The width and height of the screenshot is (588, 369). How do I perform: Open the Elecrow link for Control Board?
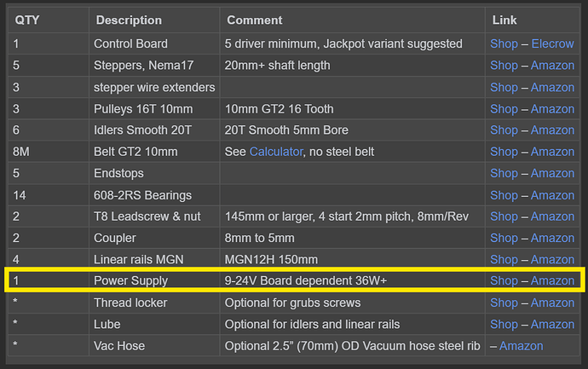click(x=553, y=43)
